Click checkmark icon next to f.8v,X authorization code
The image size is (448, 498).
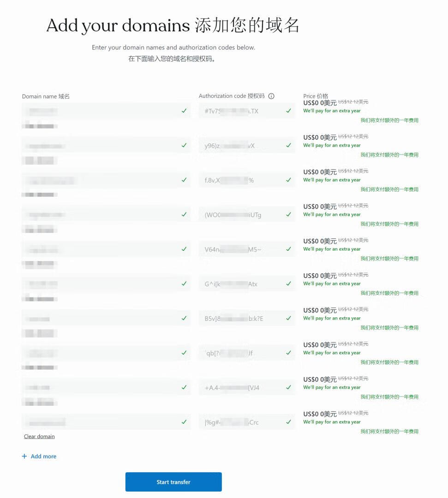point(289,180)
